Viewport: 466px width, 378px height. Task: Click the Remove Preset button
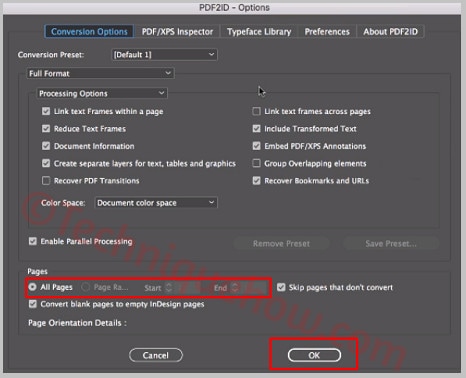281,244
